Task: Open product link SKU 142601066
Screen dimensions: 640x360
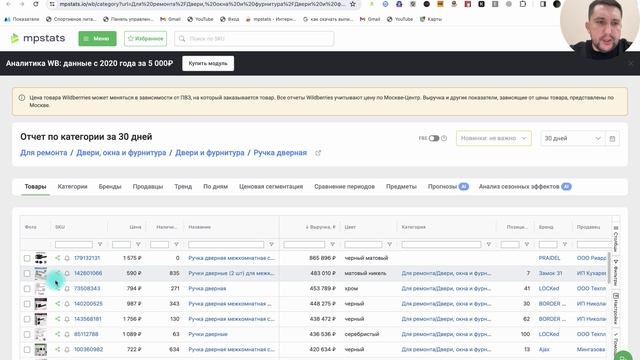Action: [88, 273]
